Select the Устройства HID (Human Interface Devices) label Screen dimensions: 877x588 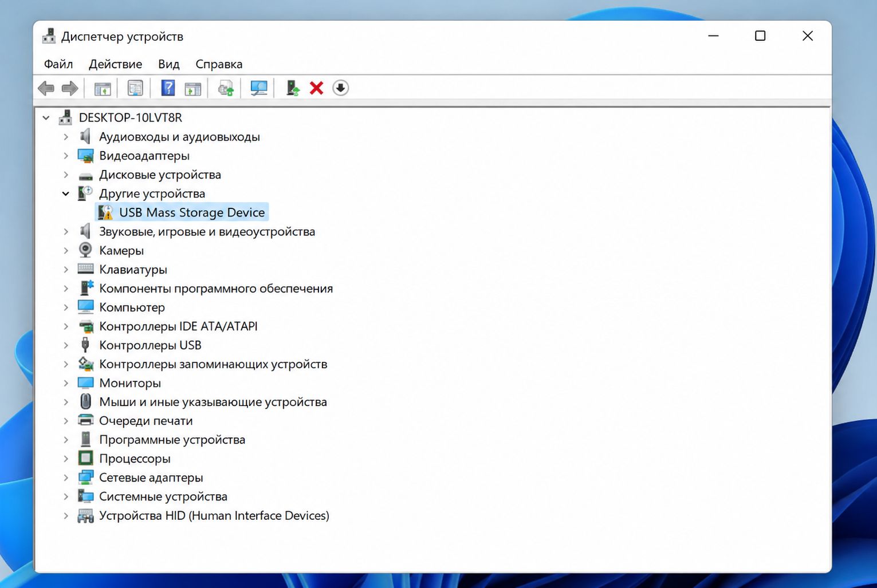pos(214,516)
